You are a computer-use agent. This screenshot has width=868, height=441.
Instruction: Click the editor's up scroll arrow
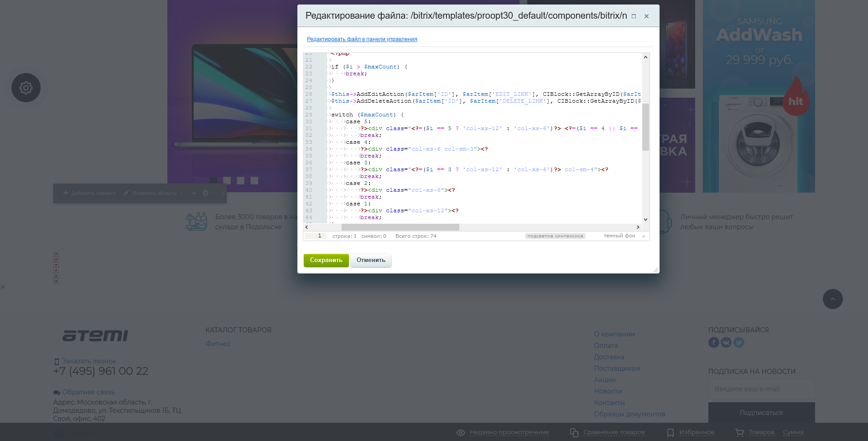(645, 57)
